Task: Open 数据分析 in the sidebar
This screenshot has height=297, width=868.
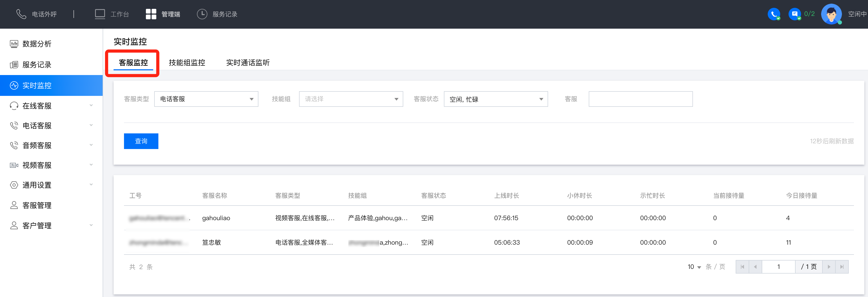Action: click(x=37, y=44)
